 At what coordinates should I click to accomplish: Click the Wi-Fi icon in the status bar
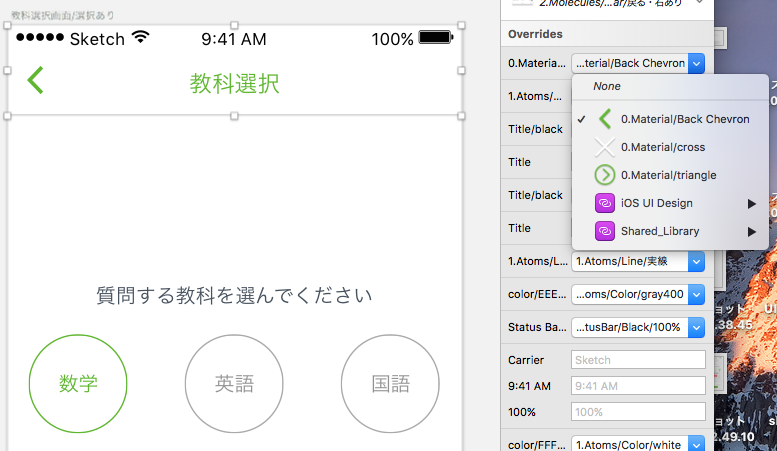coord(141,39)
